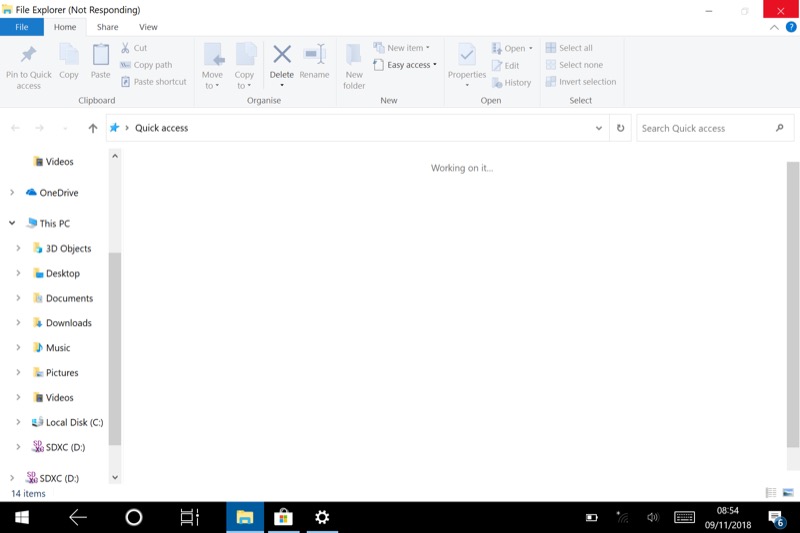Screen dimensions: 800x533
Task: Open the Move to dropdown
Action: click(x=212, y=80)
